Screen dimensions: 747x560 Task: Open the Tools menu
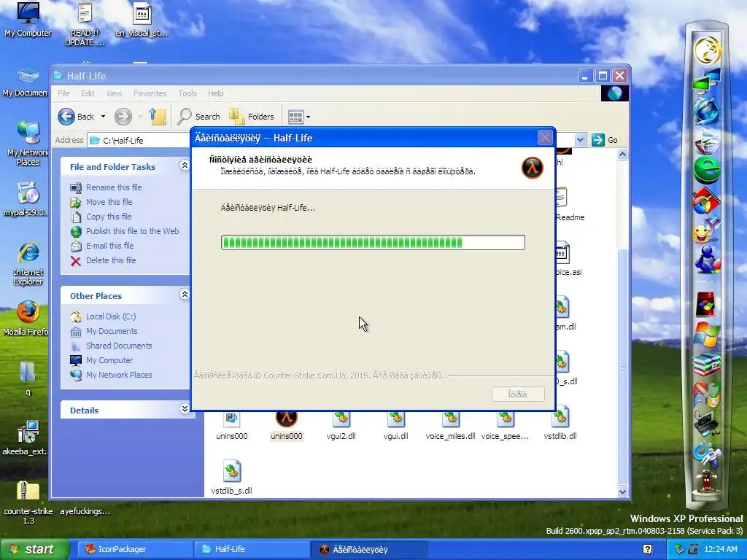pos(187,93)
